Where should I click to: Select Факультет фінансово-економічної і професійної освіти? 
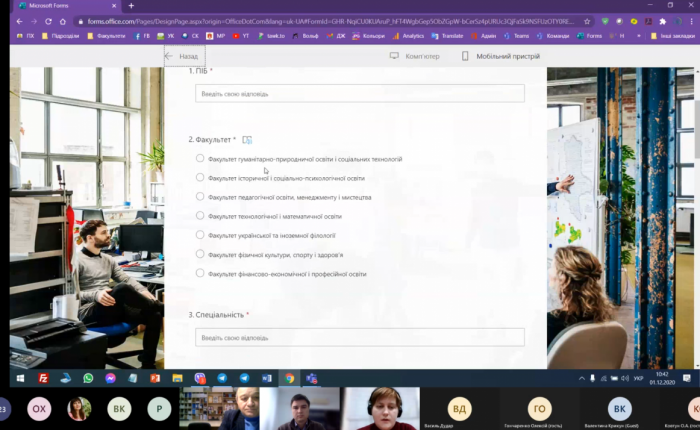click(x=200, y=274)
